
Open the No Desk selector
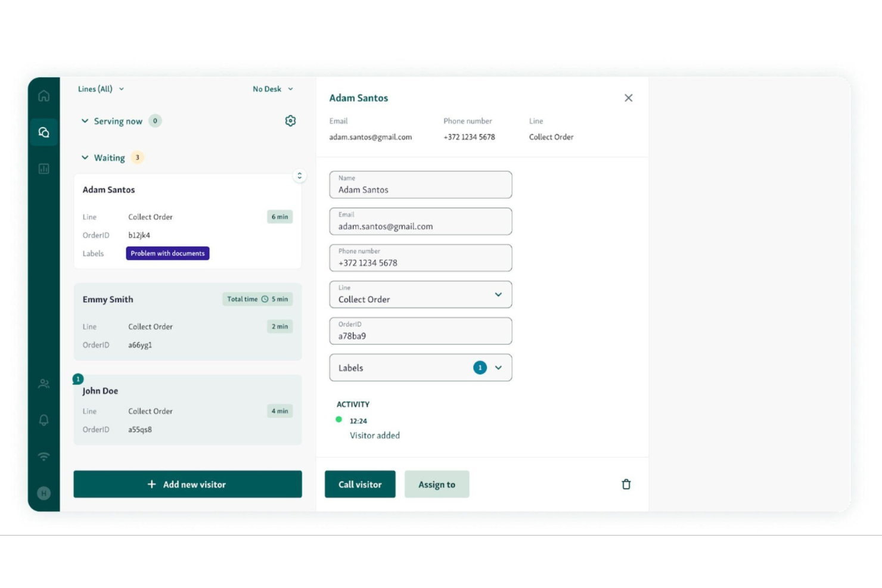(x=272, y=89)
